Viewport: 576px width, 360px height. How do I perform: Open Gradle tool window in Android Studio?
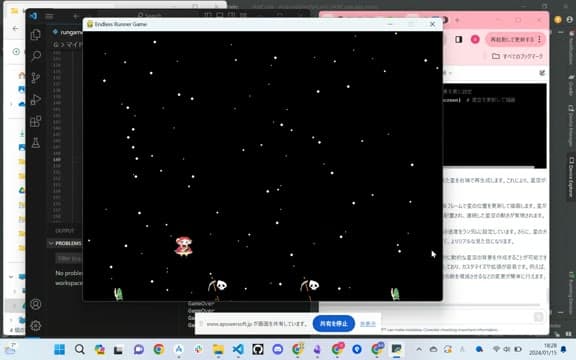(x=571, y=87)
